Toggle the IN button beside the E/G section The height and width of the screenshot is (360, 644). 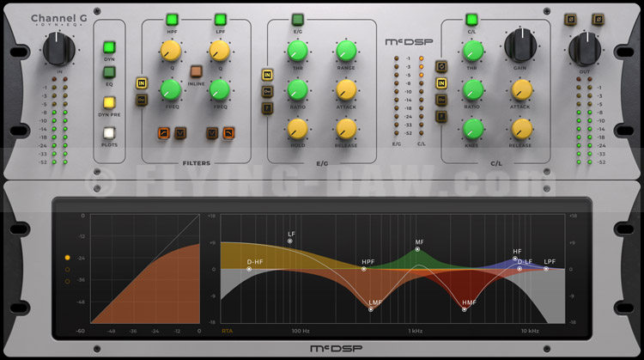click(267, 75)
